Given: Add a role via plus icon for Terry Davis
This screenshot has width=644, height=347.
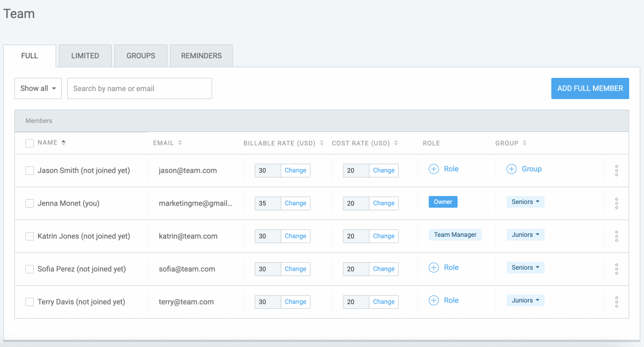Looking at the screenshot, I should [x=433, y=300].
